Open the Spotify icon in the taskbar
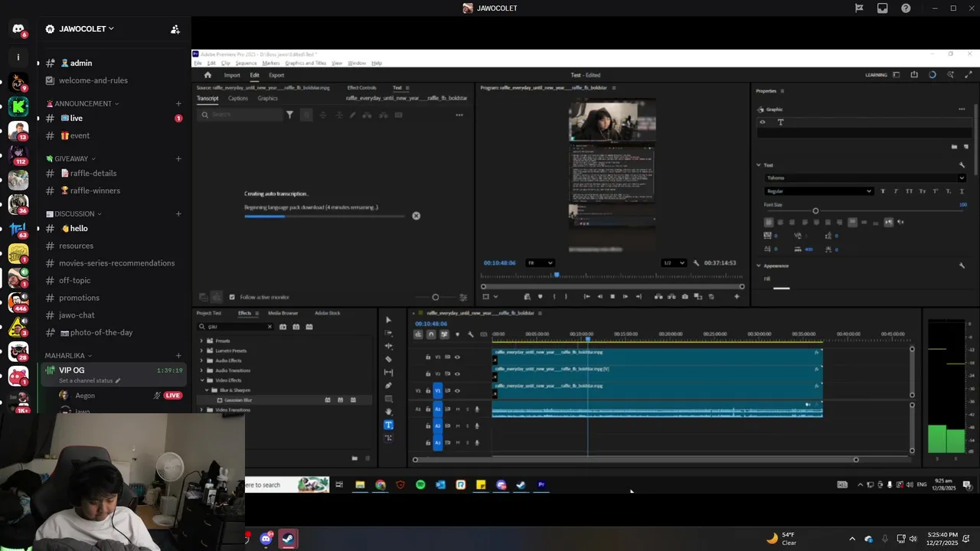 pyautogui.click(x=420, y=484)
